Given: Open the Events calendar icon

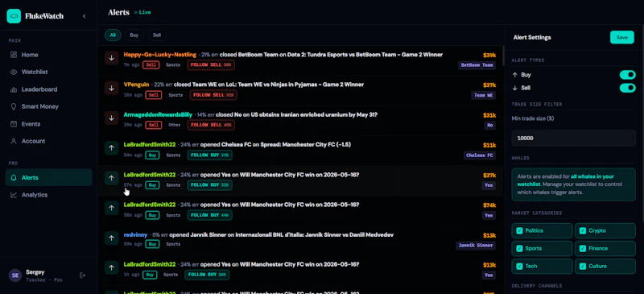Looking at the screenshot, I should [x=14, y=124].
